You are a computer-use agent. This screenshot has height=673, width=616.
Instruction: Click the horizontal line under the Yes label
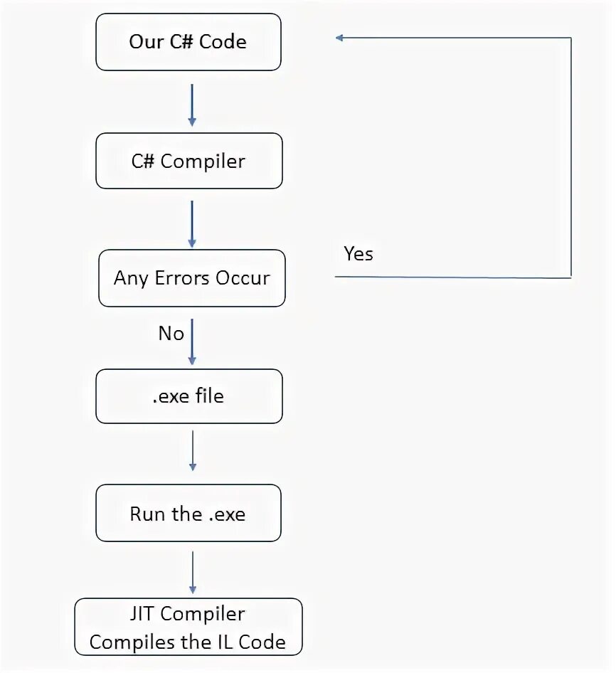(452, 277)
